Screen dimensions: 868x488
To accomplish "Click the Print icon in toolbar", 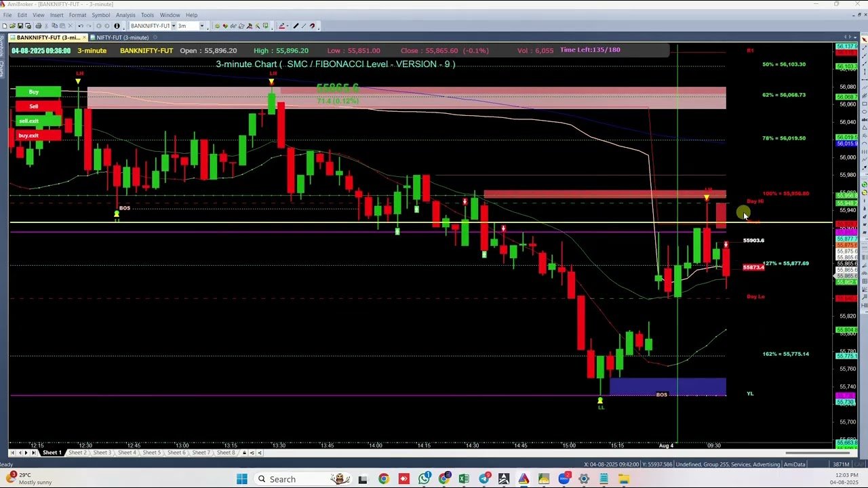I will (x=38, y=26).
